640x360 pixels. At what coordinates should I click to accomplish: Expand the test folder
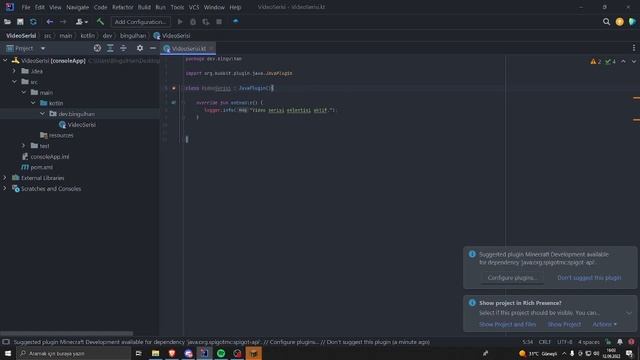click(24, 146)
